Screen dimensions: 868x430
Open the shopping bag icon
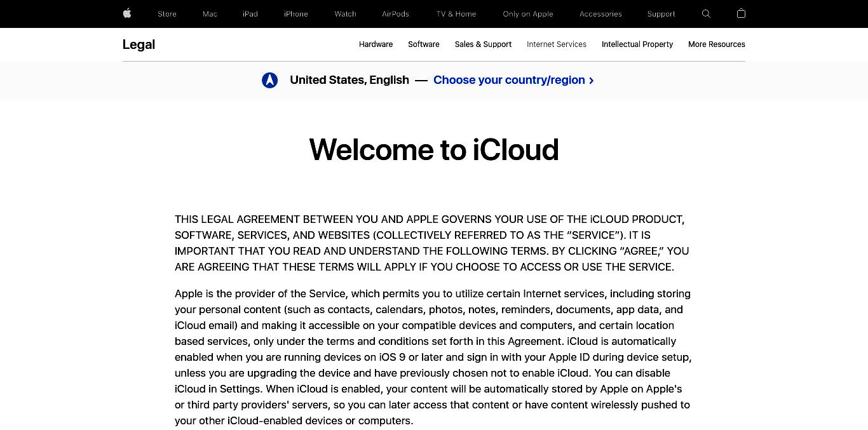coord(741,13)
